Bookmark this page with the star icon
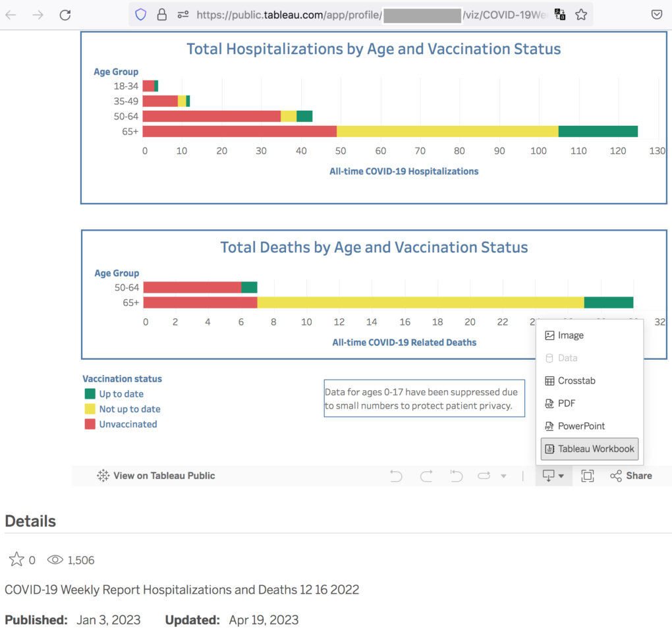Image resolution: width=672 pixels, height=630 pixels. (x=580, y=14)
